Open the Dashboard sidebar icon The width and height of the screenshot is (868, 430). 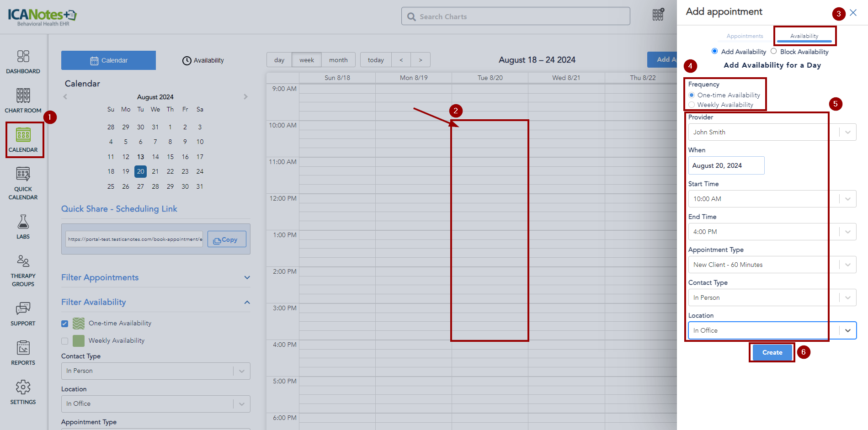pos(23,61)
